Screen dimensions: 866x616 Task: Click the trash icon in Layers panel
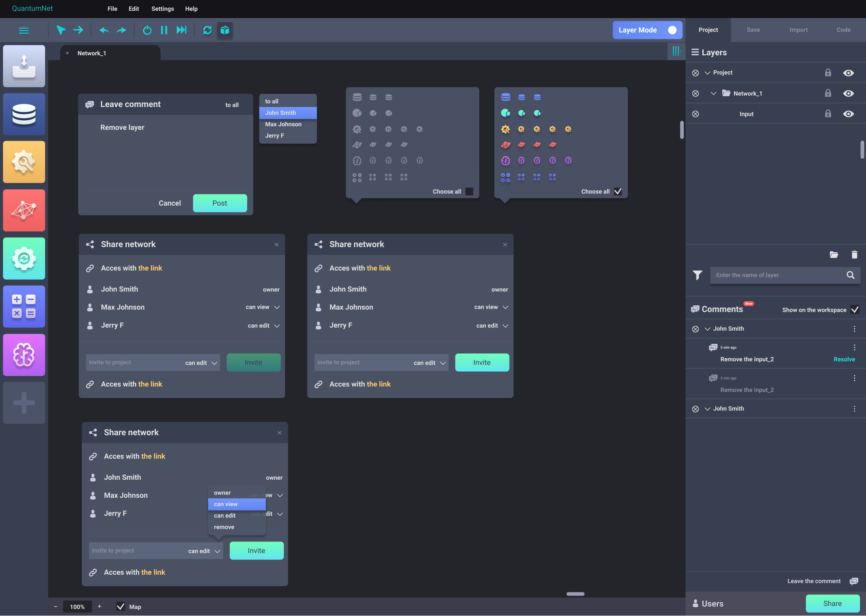pos(854,254)
